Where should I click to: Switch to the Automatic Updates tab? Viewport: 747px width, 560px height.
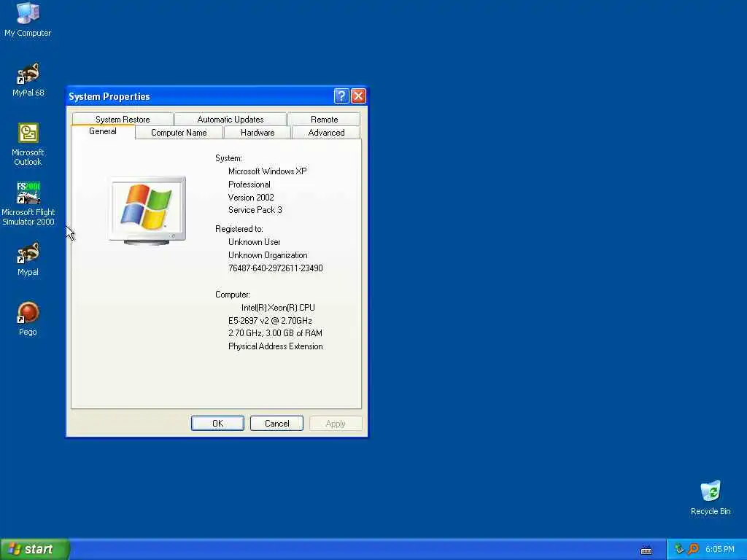(x=230, y=119)
